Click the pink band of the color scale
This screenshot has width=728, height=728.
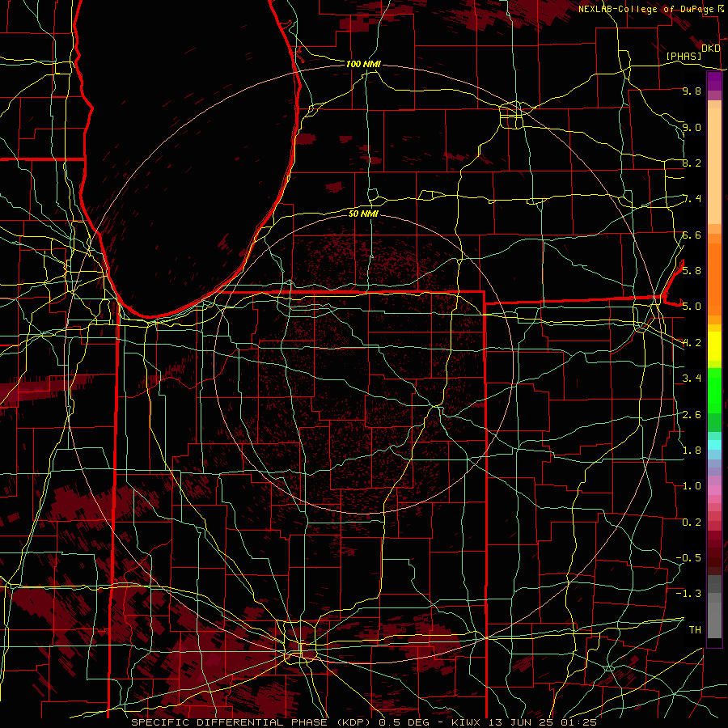click(714, 490)
